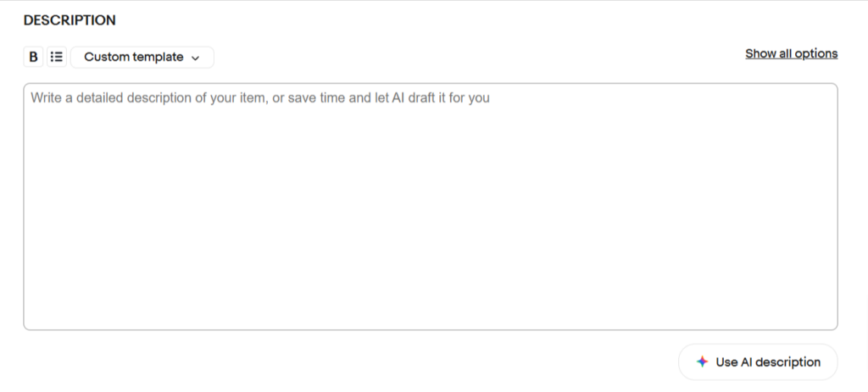Toggle bold formatting with the B icon
This screenshot has height=392, width=868.
click(33, 57)
